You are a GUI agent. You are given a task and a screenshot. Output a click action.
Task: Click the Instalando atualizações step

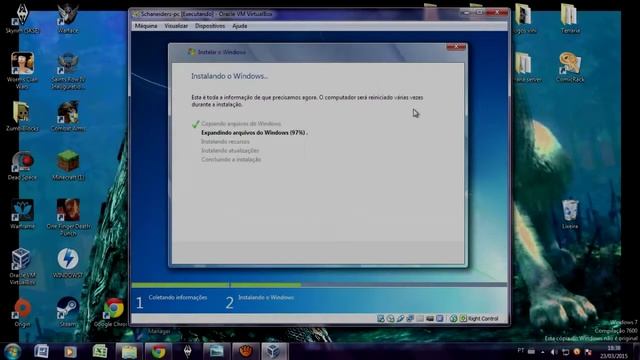[x=230, y=151]
